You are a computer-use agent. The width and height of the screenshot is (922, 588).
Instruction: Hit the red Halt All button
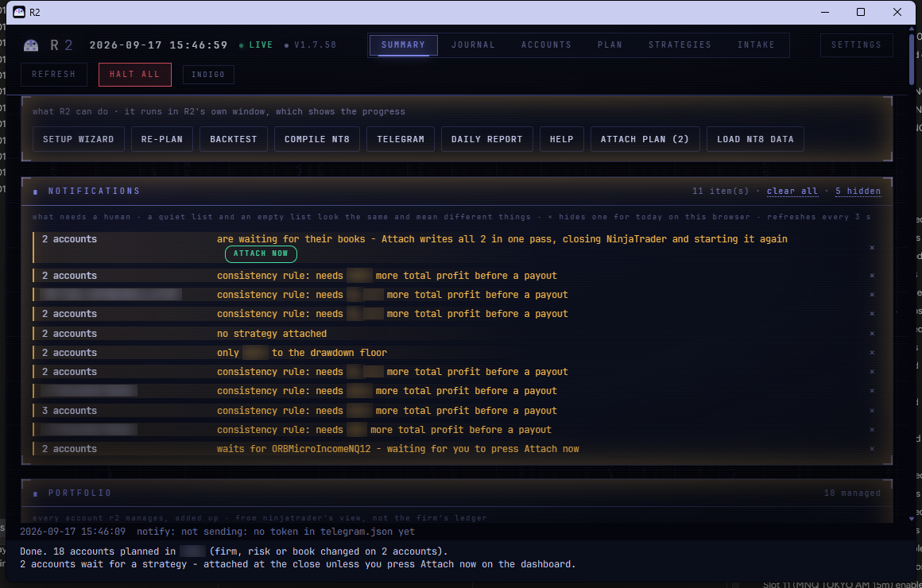click(x=134, y=75)
